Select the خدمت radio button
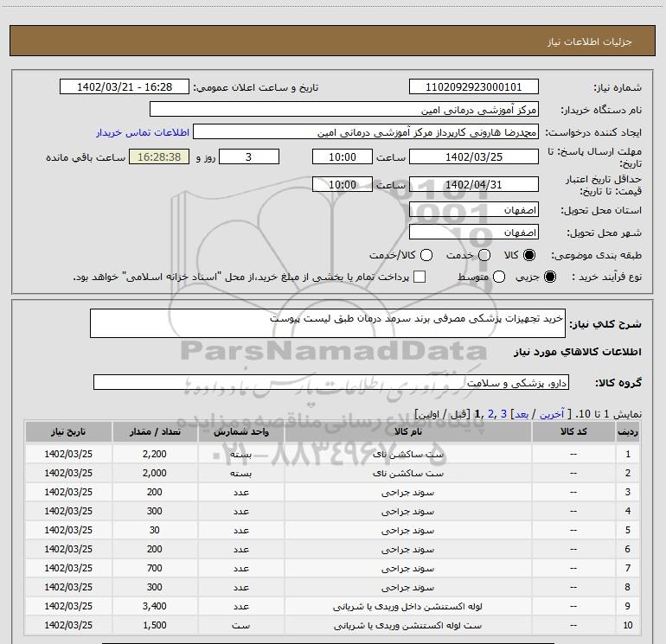 click(484, 255)
